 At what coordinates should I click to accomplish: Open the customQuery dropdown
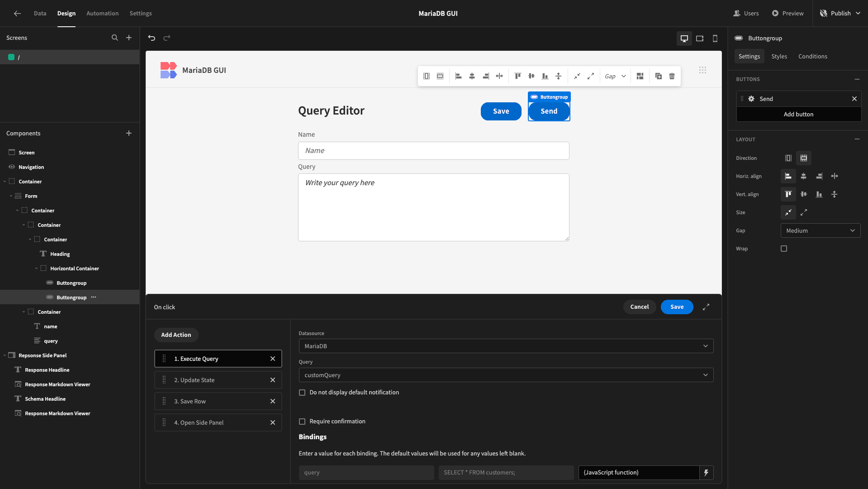tap(506, 375)
